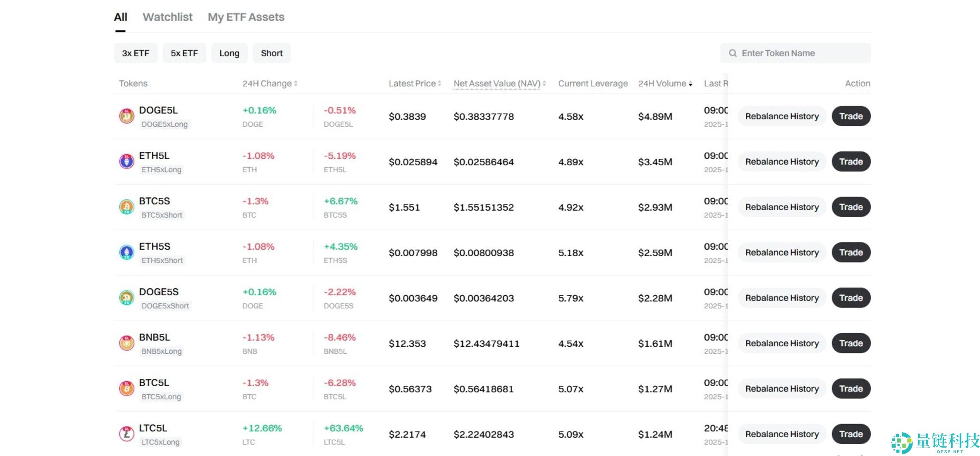Click the BTC5L token icon
This screenshot has height=456, width=980.
[x=126, y=389]
